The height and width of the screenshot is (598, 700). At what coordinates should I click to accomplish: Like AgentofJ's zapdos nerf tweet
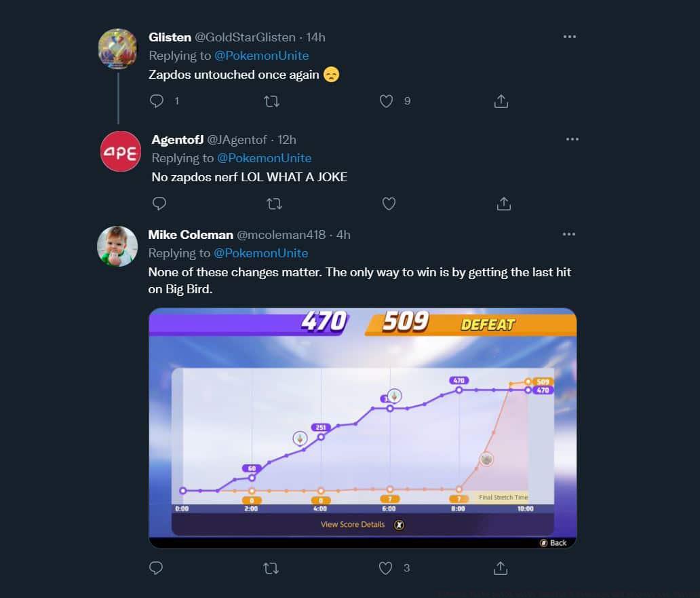[x=389, y=203]
